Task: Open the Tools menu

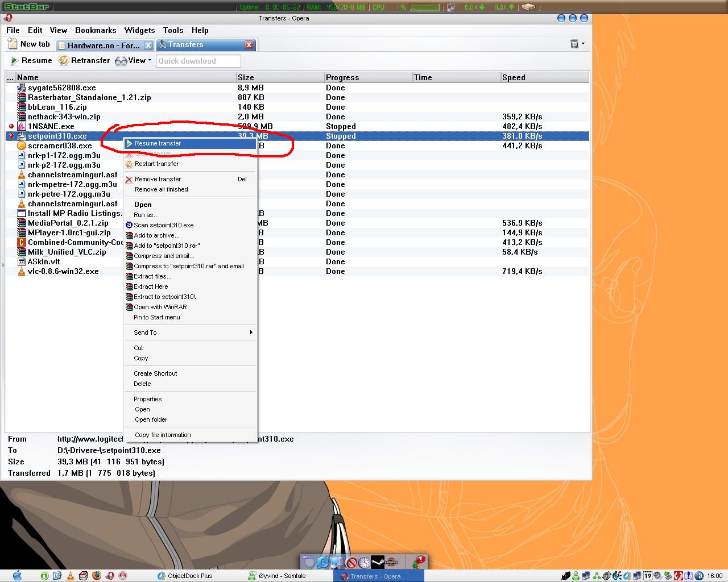Action: point(173,30)
